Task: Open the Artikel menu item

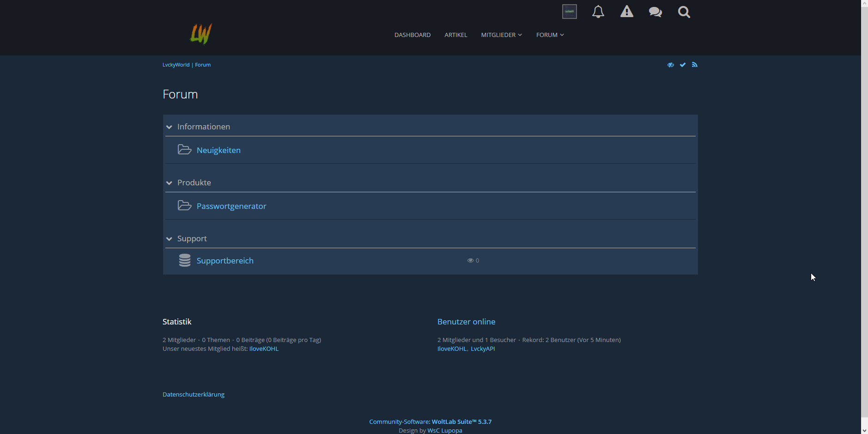Action: [x=455, y=35]
